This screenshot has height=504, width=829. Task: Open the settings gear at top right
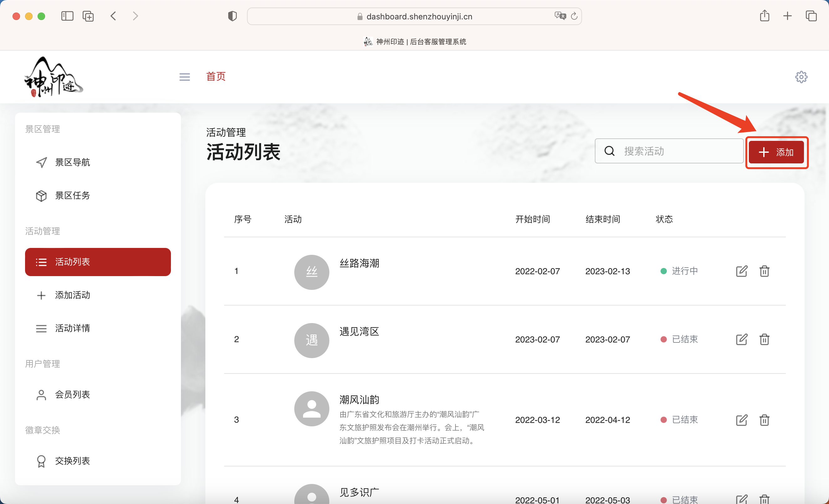point(801,77)
